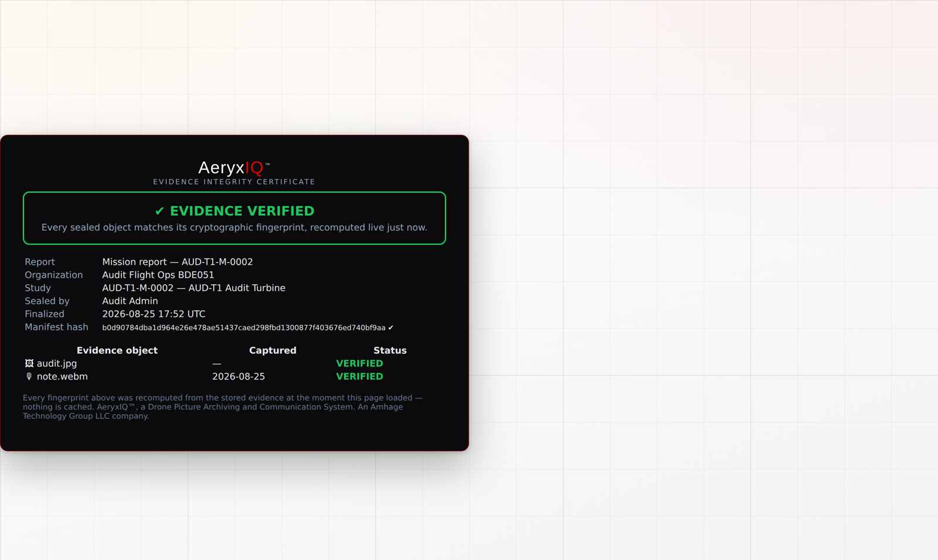
Task: Click the check mark after the manifest hash
Action: (x=391, y=327)
